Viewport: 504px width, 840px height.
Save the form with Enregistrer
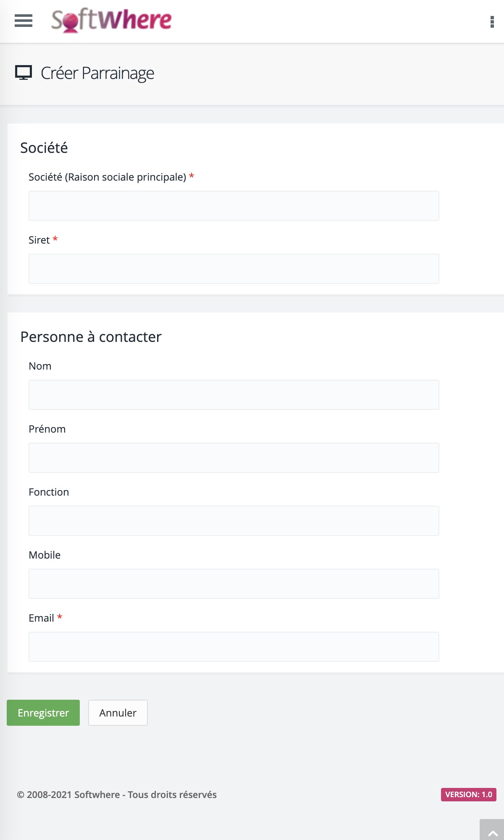coord(43,713)
